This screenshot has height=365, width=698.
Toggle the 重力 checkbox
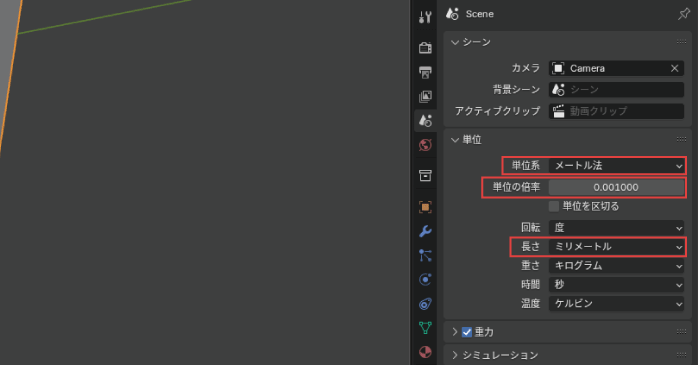(x=467, y=332)
